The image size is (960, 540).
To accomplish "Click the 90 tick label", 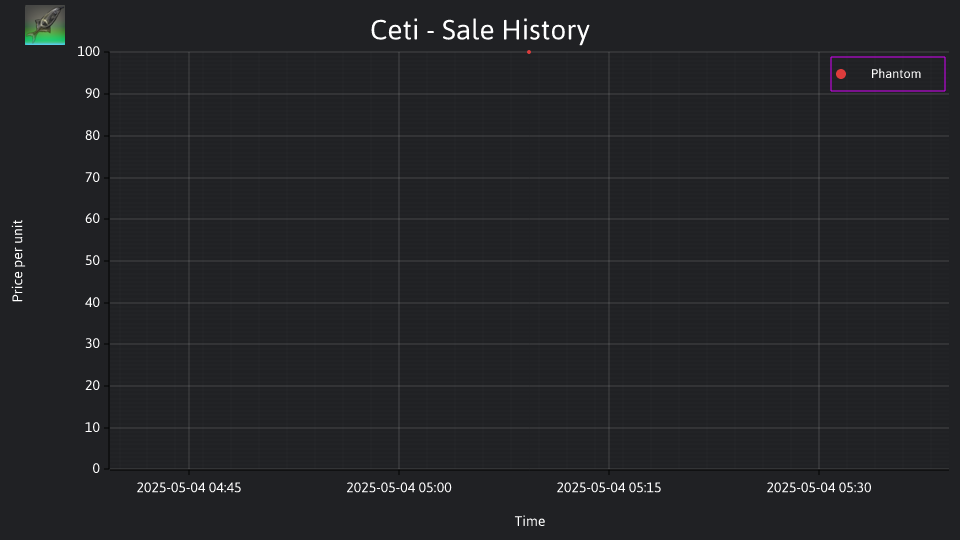I will 92,94.
